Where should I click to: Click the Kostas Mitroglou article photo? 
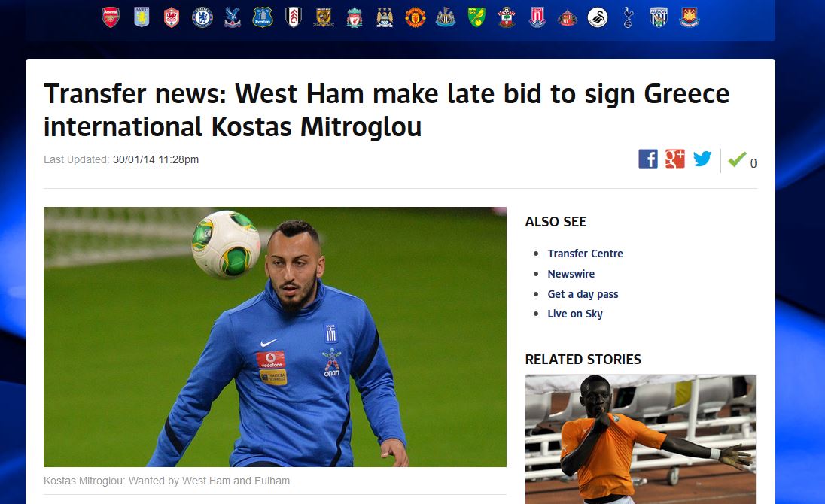click(x=275, y=337)
